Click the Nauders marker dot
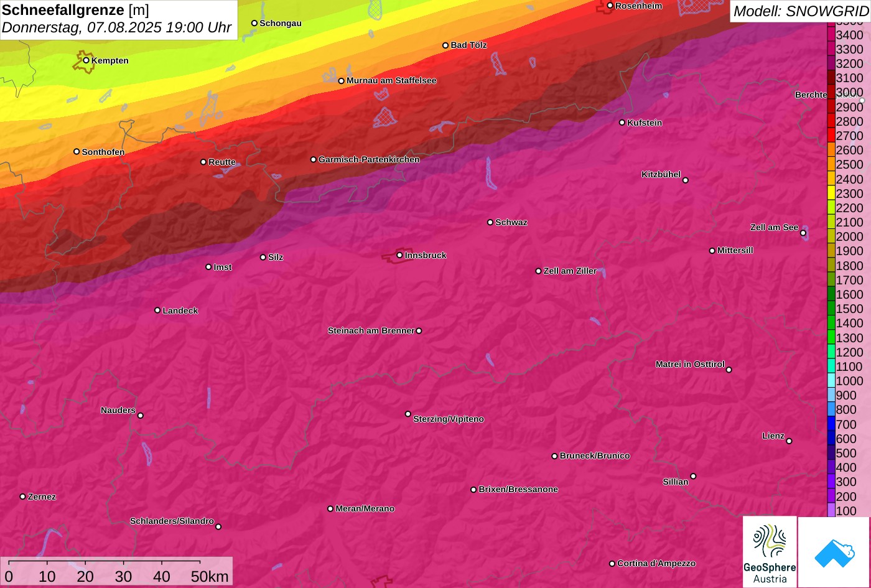Viewport: 871px width, 588px height. click(x=140, y=416)
